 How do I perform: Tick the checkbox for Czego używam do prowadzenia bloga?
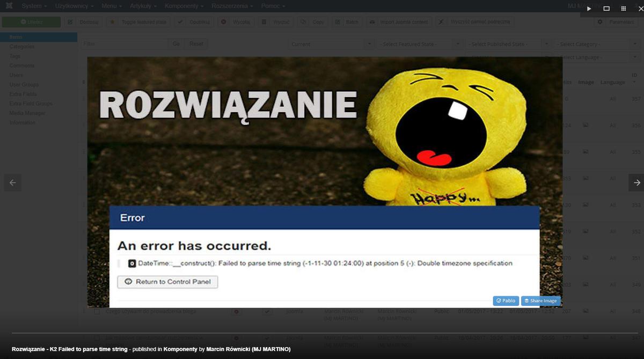97,311
